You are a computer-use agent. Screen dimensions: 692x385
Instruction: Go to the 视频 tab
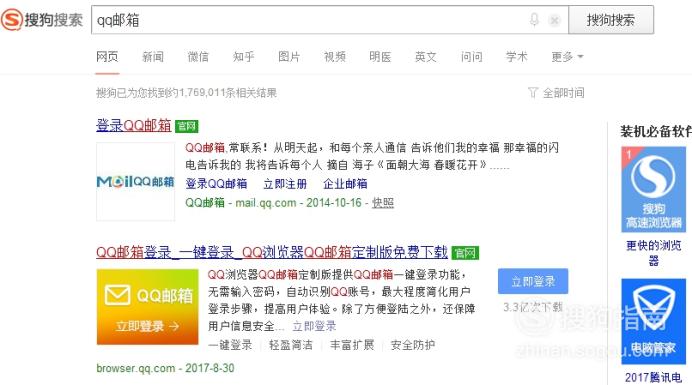pyautogui.click(x=335, y=57)
